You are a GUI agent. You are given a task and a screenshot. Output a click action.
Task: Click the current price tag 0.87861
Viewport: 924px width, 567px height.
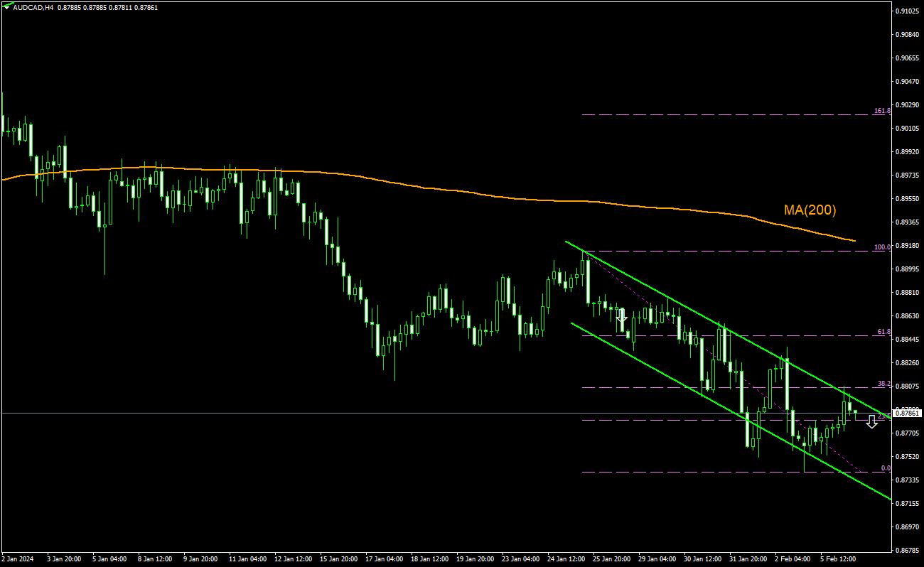click(908, 413)
